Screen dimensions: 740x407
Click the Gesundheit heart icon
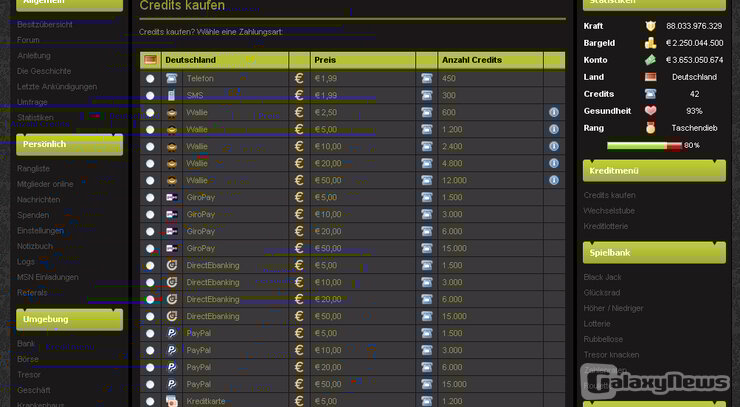(x=650, y=111)
